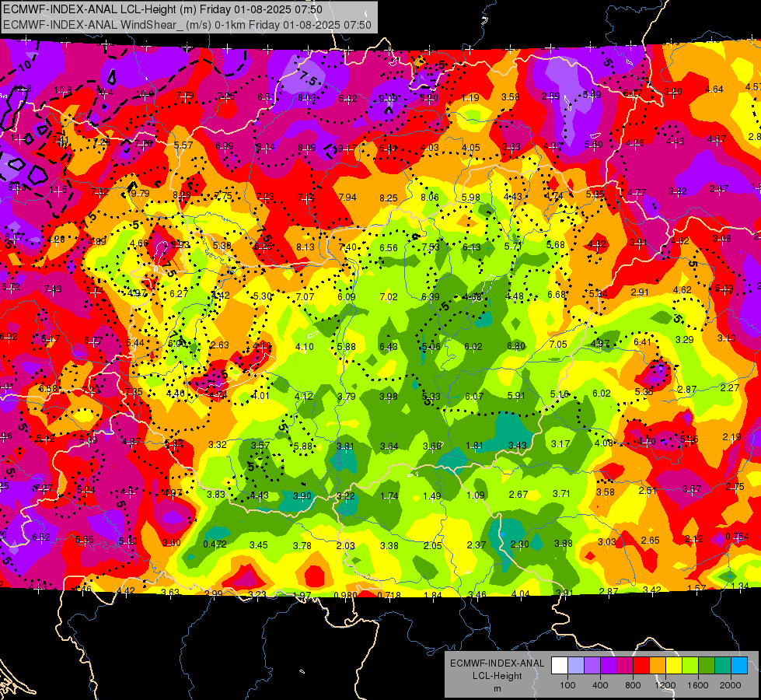Click the wind shear value 3.88

pyautogui.click(x=563, y=543)
